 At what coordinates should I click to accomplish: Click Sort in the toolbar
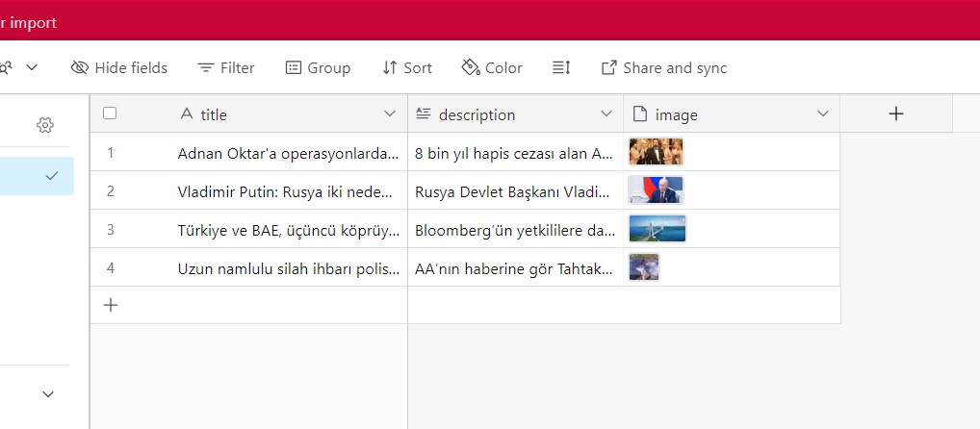point(406,67)
